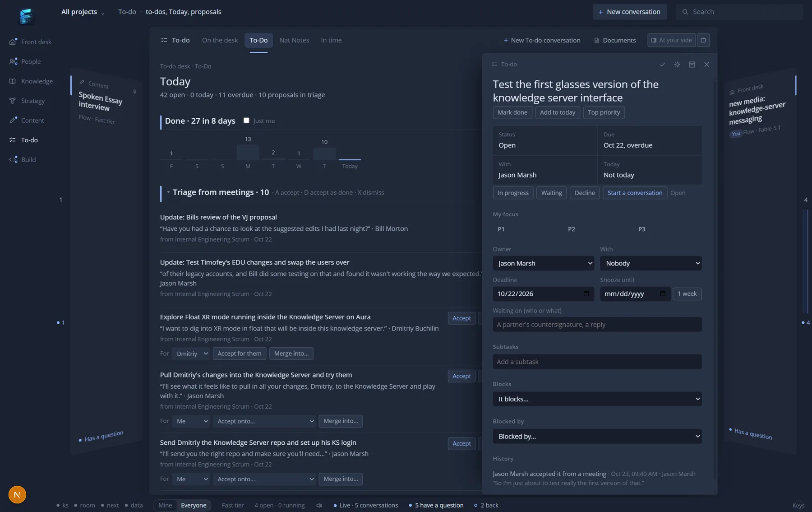Click Monday's bar showing 13 done
The width and height of the screenshot is (812, 512).
[x=248, y=152]
